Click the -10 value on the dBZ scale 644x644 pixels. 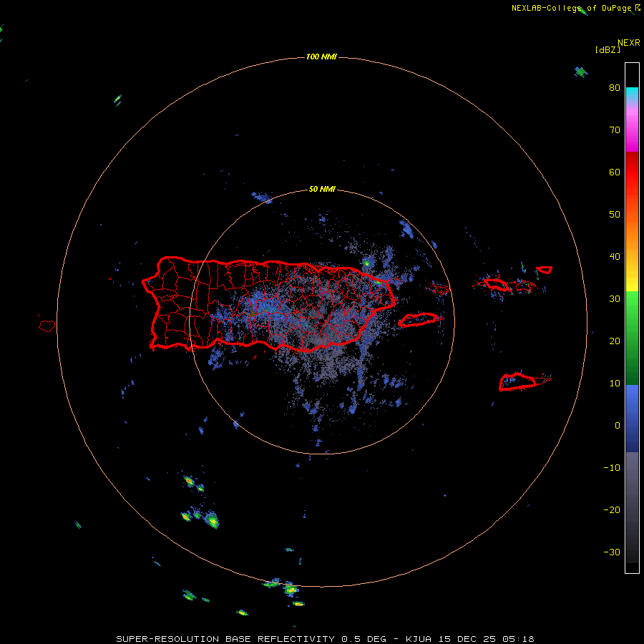[612, 468]
